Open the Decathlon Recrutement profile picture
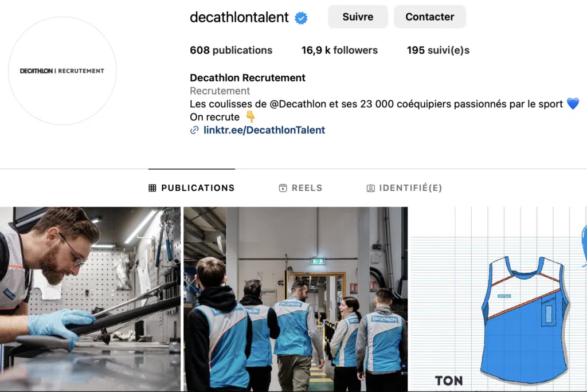 pos(62,70)
